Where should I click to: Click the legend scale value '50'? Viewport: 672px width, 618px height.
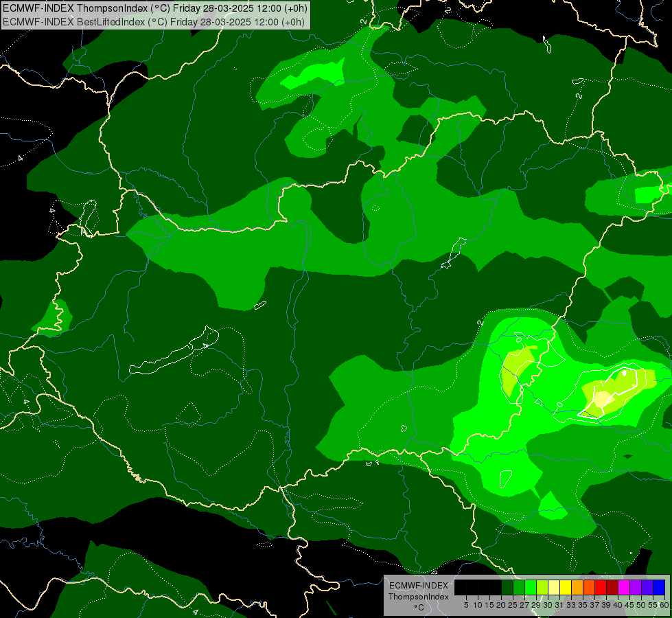click(641, 605)
